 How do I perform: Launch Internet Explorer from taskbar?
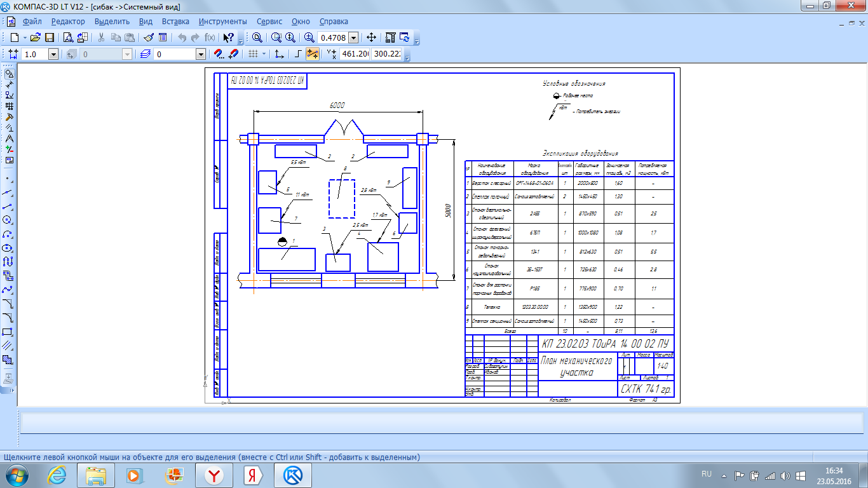[x=58, y=475]
